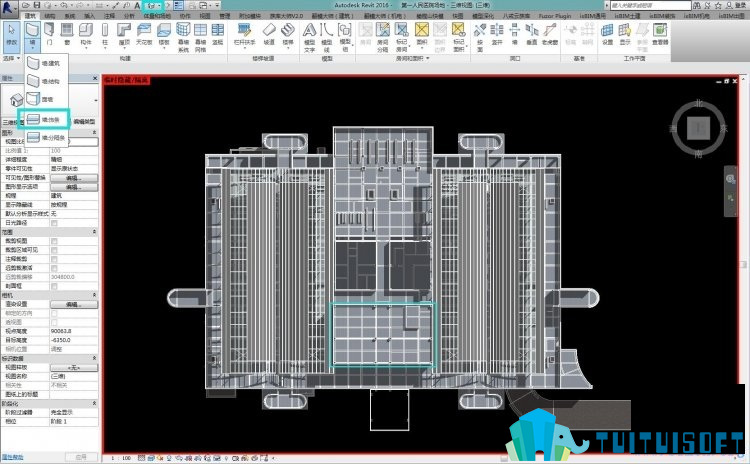Image resolution: width=750 pixels, height=464 pixels.
Task: Toggle the Annotation Crop checkbox (注释裁剪)
Action: tap(54, 259)
